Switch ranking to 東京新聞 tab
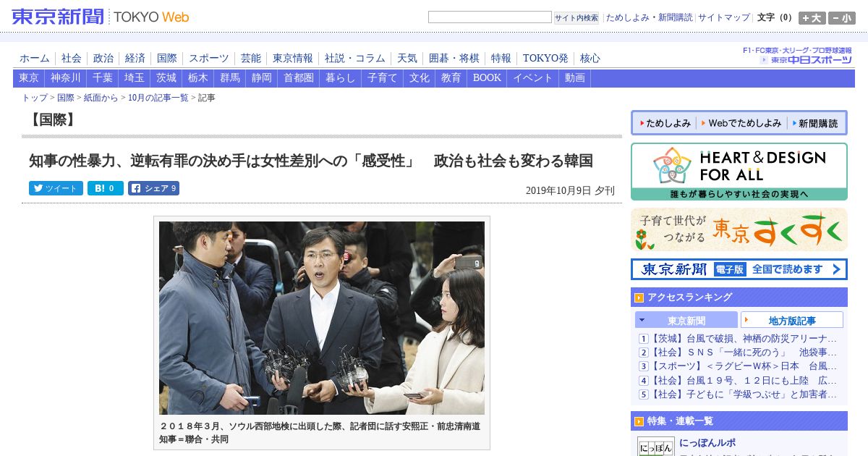 pos(686,320)
